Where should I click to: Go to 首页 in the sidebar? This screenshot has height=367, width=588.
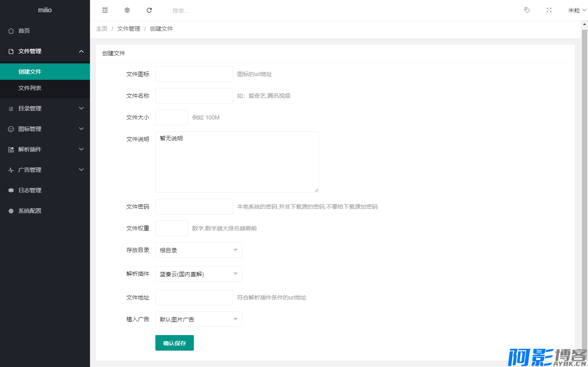pyautogui.click(x=45, y=31)
